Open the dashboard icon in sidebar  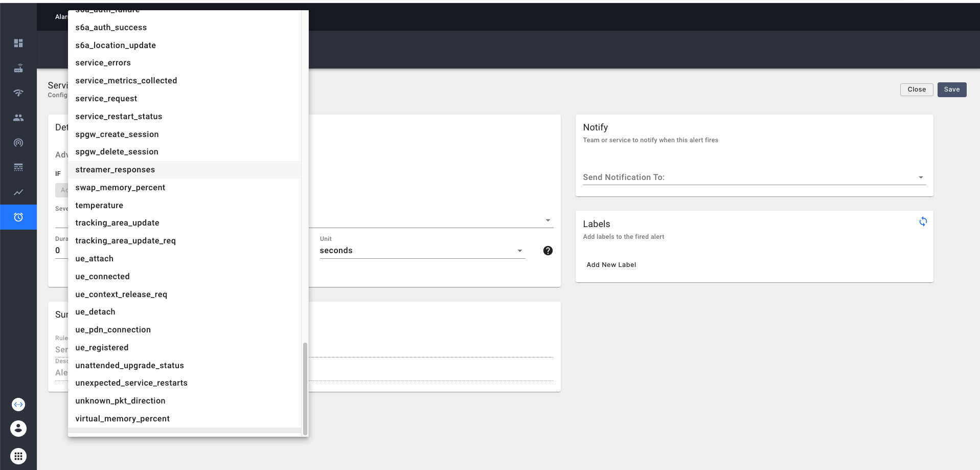tap(18, 43)
